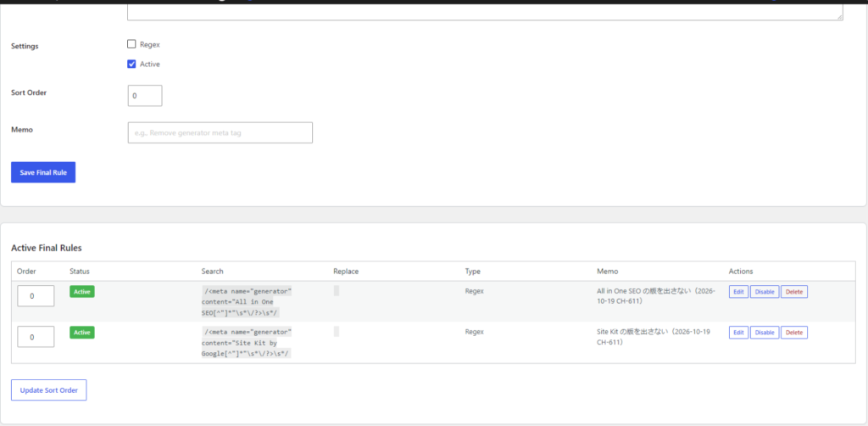The image size is (868, 426).
Task: Click Active badge in Site Kit row
Action: pyautogui.click(x=82, y=333)
